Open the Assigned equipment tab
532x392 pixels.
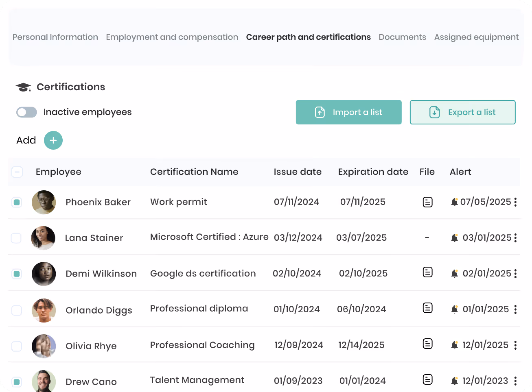[476, 37]
